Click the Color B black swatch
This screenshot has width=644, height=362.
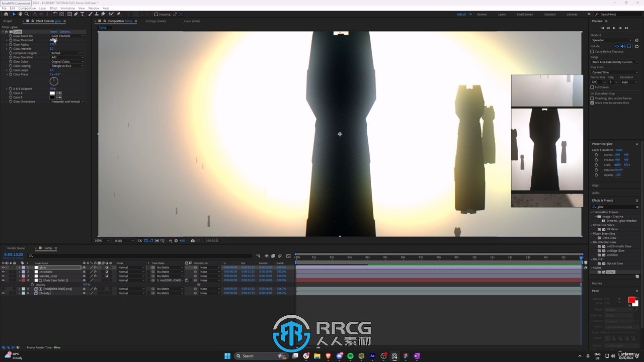click(52, 98)
